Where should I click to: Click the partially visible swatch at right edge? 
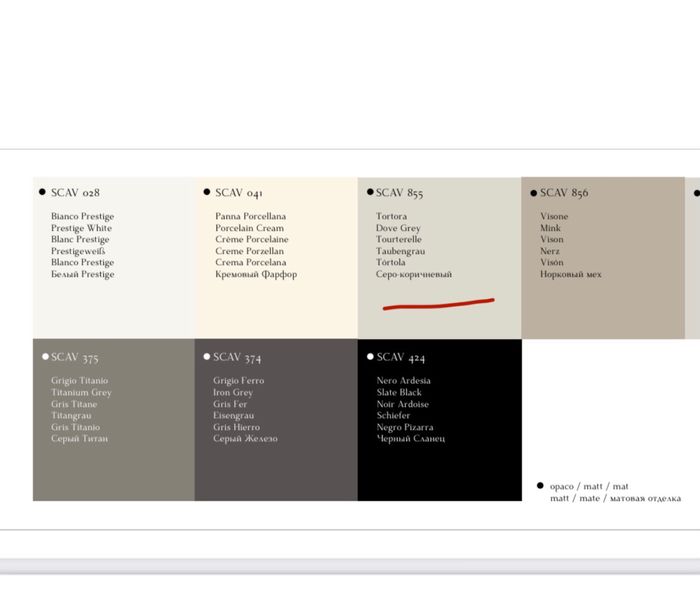pos(692,258)
